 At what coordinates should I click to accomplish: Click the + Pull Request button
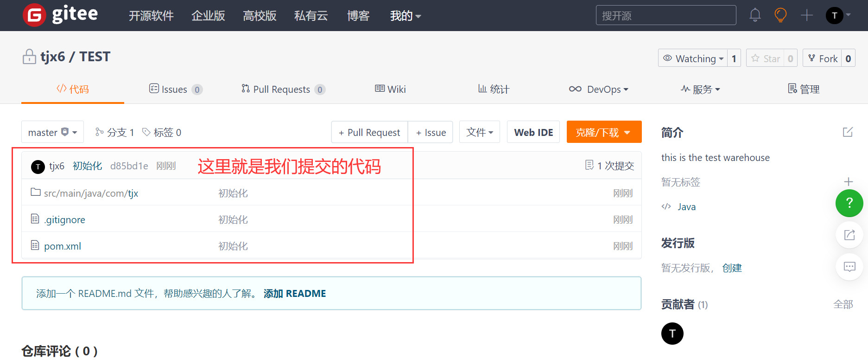pos(369,132)
